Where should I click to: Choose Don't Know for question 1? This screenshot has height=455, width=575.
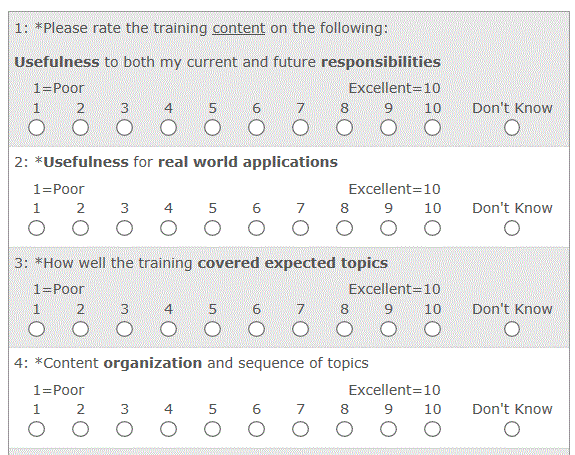512,128
